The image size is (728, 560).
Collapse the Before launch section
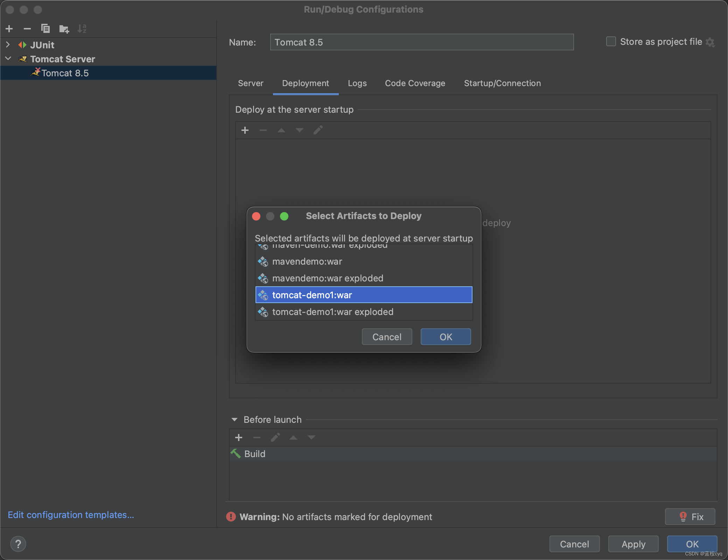pos(234,420)
